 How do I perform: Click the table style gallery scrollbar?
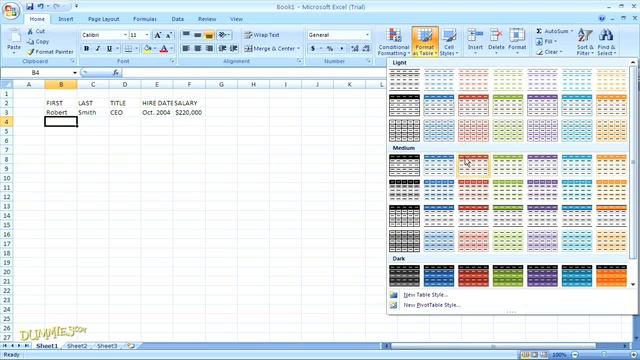pyautogui.click(x=633, y=162)
